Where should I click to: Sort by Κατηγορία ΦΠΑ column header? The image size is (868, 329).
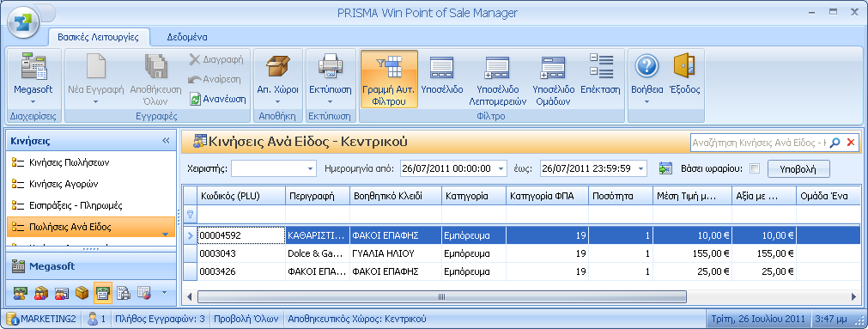(x=547, y=196)
